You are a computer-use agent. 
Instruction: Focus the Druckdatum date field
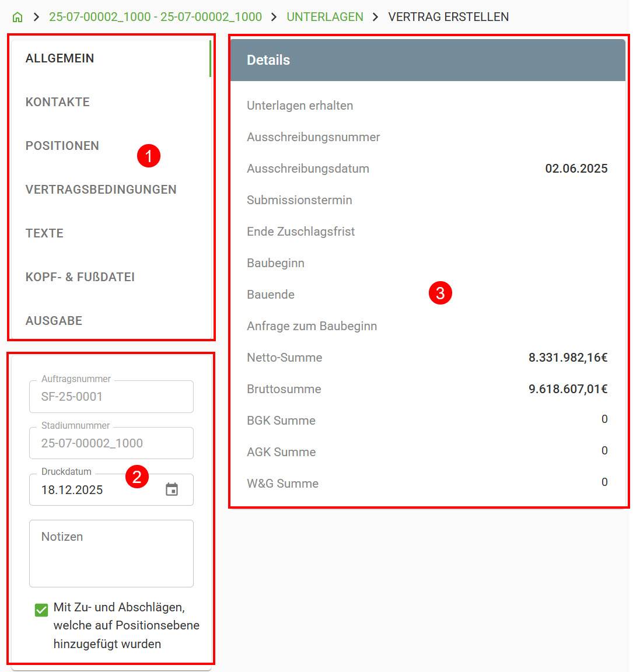click(x=111, y=489)
